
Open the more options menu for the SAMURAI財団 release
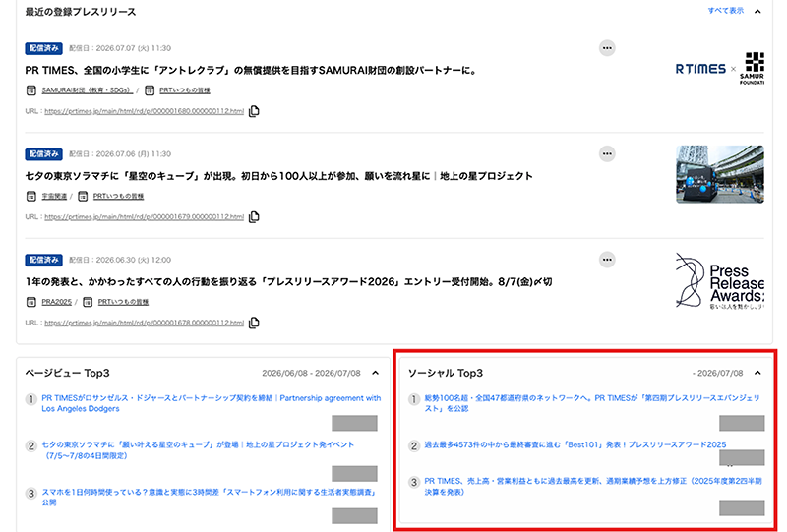[x=607, y=48]
